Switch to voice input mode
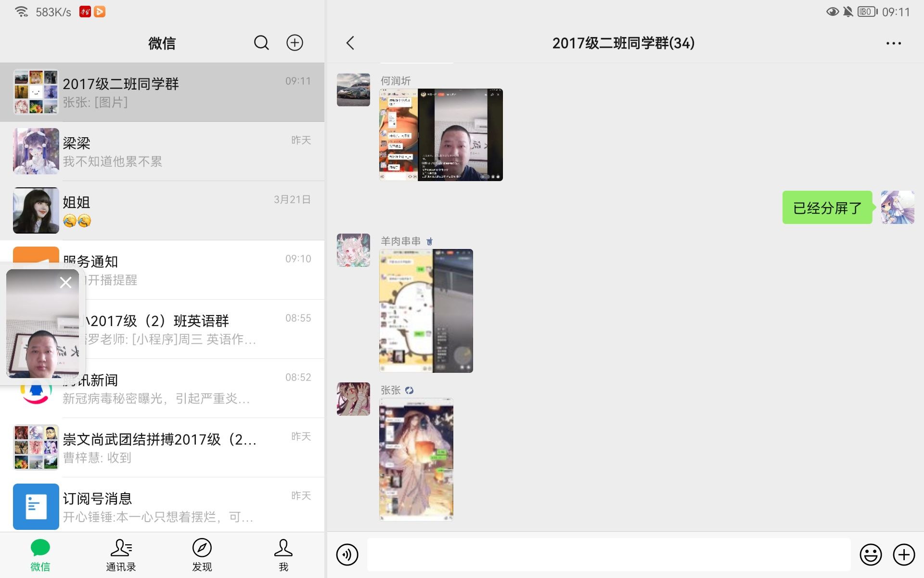Viewport: 924px width, 578px height. pos(347,554)
